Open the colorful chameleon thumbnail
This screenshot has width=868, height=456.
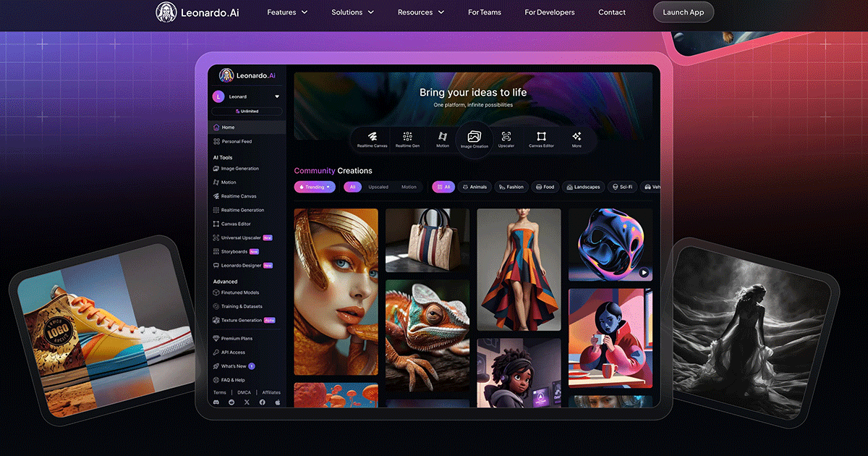[427, 336]
